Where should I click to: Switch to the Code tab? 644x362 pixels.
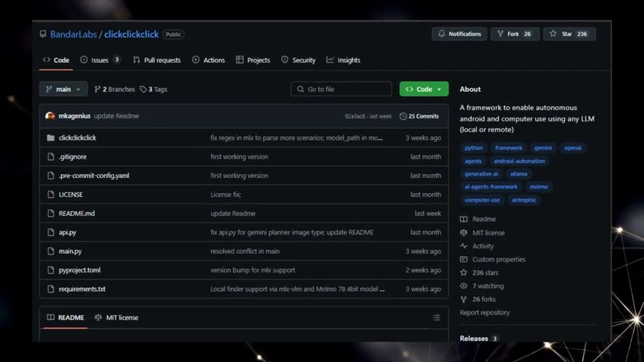(x=56, y=60)
